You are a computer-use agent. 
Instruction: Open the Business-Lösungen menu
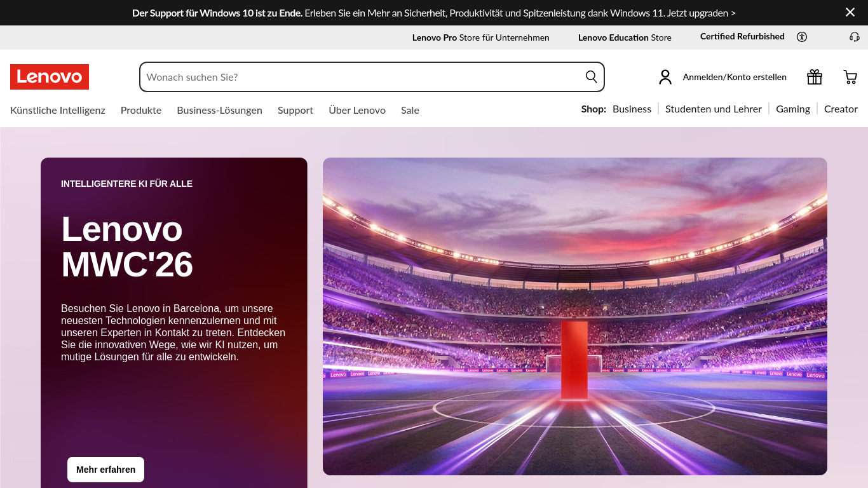[219, 110]
